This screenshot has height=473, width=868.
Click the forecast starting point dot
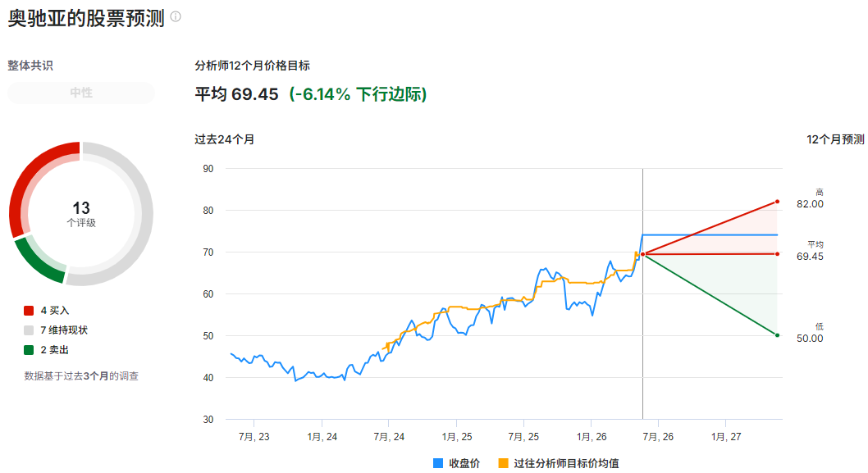tap(642, 254)
